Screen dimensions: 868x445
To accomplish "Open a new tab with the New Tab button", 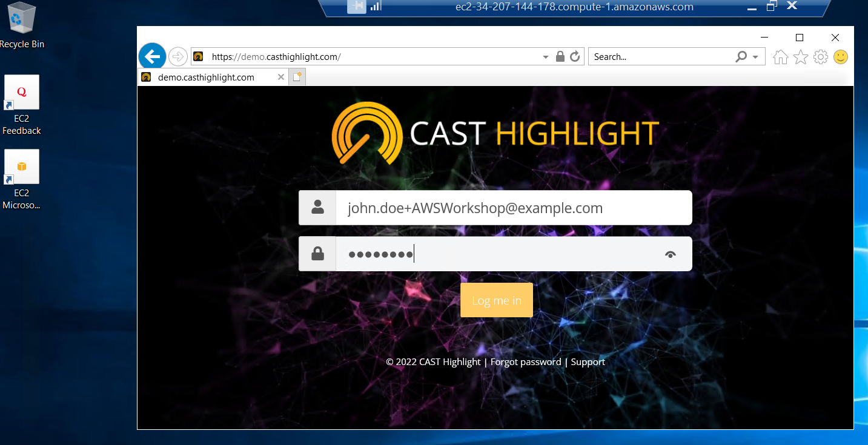I will (x=297, y=77).
